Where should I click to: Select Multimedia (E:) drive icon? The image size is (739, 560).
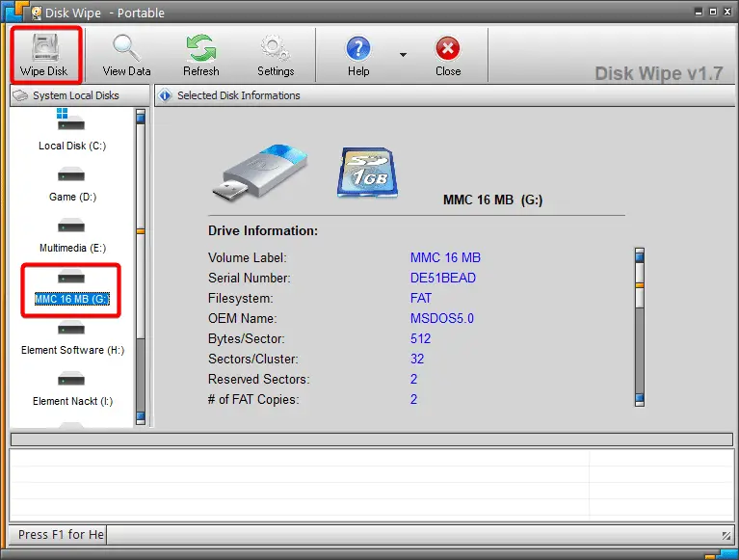(71, 226)
